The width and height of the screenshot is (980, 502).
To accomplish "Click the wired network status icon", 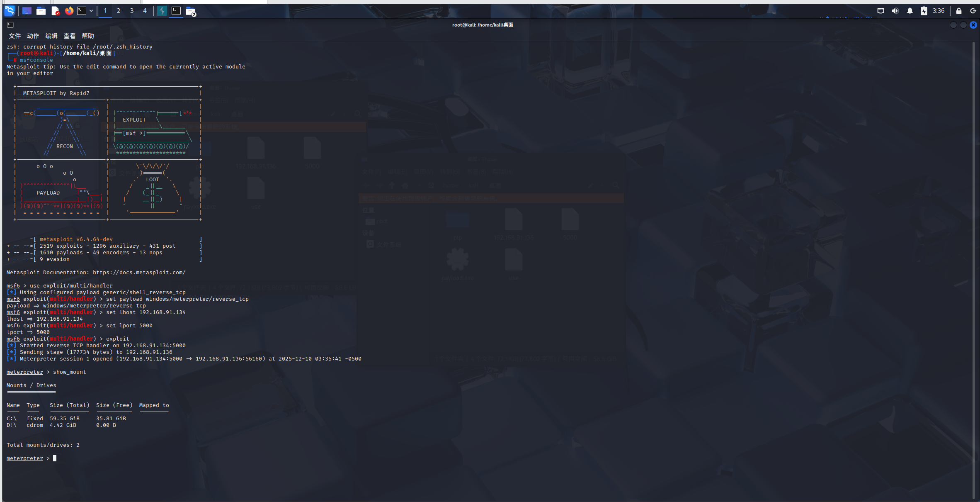I will tap(881, 11).
